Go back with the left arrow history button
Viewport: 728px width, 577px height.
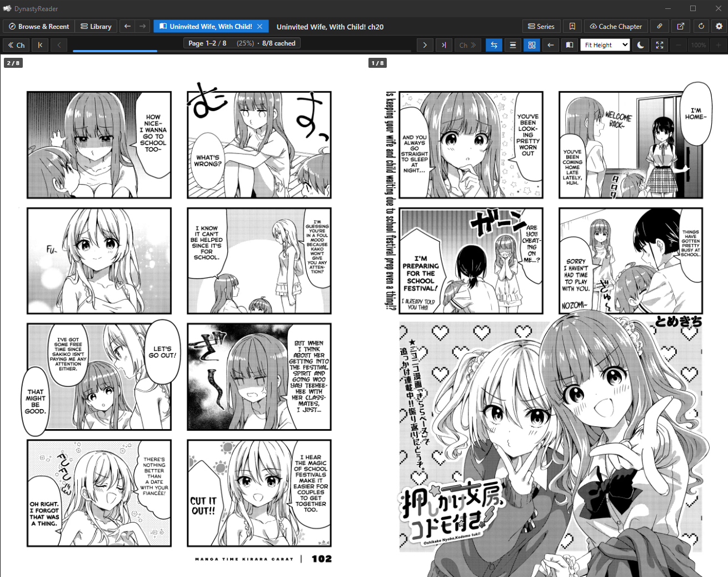tap(127, 26)
